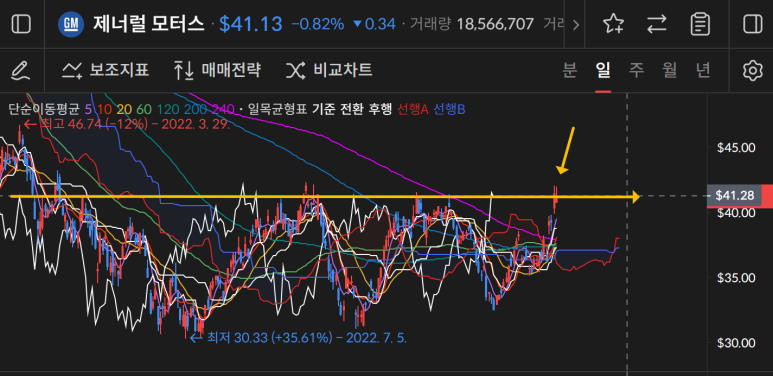Switch to 월 monthly chart tab
The width and height of the screenshot is (773, 376).
point(669,70)
